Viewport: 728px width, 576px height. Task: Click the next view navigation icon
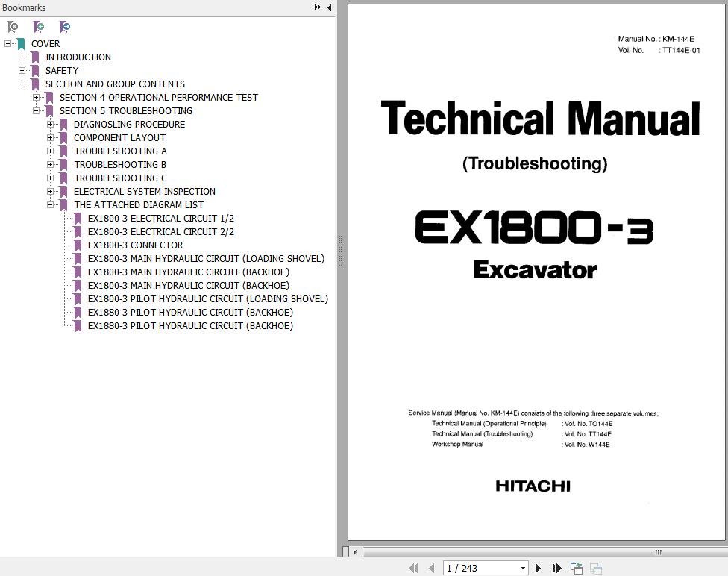click(596, 568)
